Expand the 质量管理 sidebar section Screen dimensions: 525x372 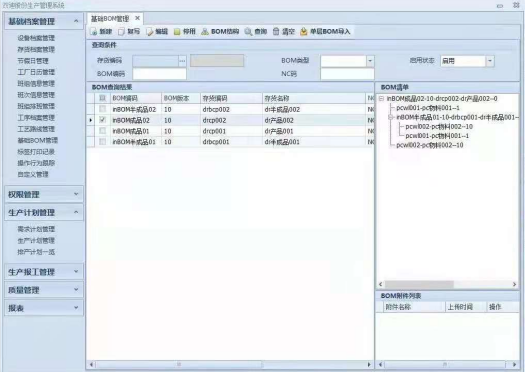44,290
